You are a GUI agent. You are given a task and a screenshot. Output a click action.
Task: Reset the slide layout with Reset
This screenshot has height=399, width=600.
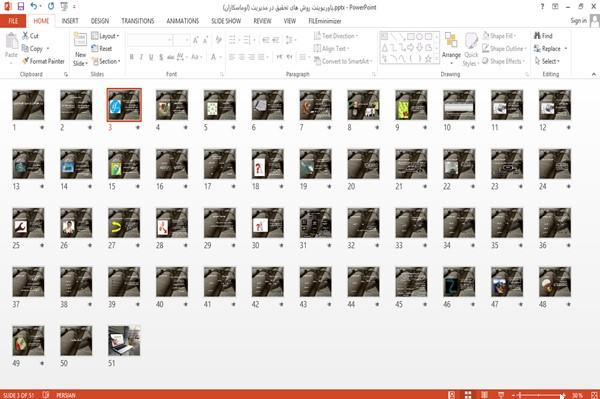102,49
